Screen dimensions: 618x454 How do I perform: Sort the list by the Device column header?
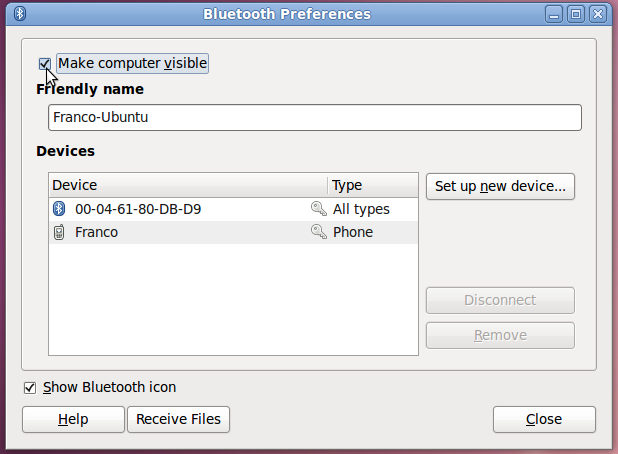pyautogui.click(x=188, y=185)
